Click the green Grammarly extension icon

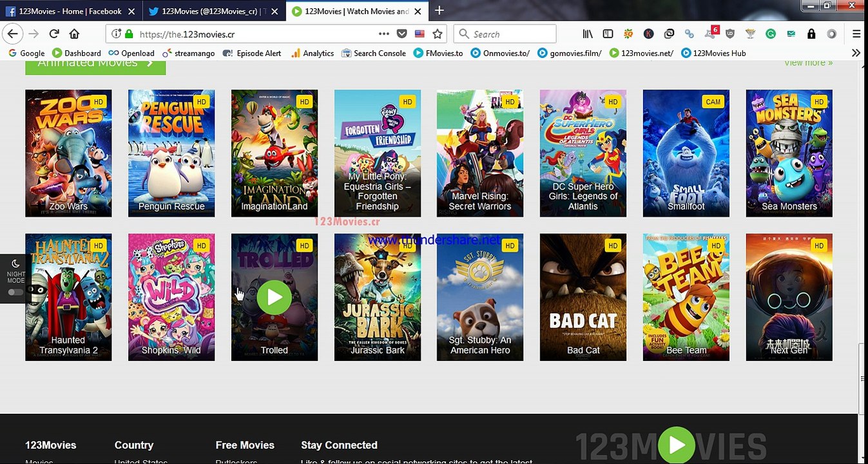coord(771,34)
